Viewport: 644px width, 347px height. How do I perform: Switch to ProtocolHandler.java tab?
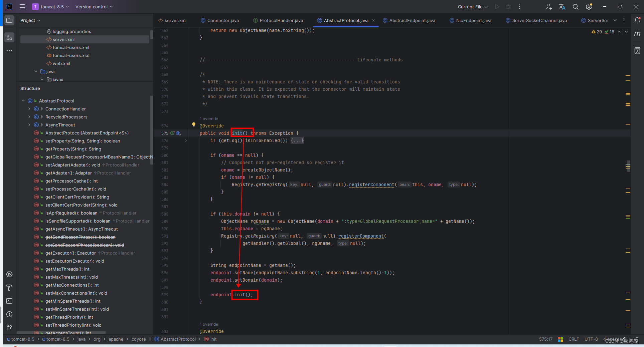coord(278,20)
